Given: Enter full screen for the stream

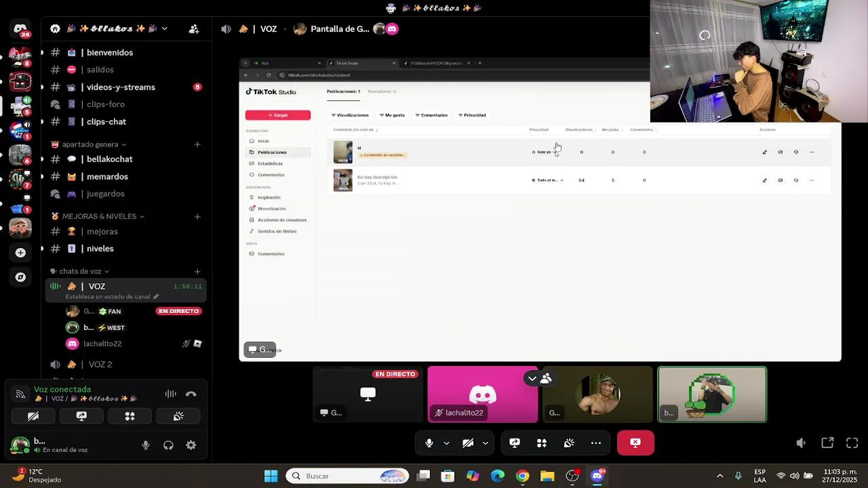Looking at the screenshot, I should [852, 443].
